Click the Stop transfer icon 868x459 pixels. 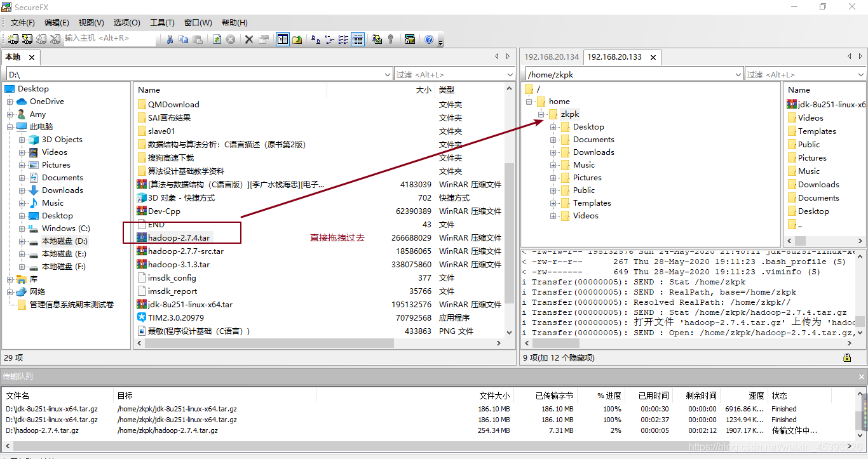(x=231, y=39)
